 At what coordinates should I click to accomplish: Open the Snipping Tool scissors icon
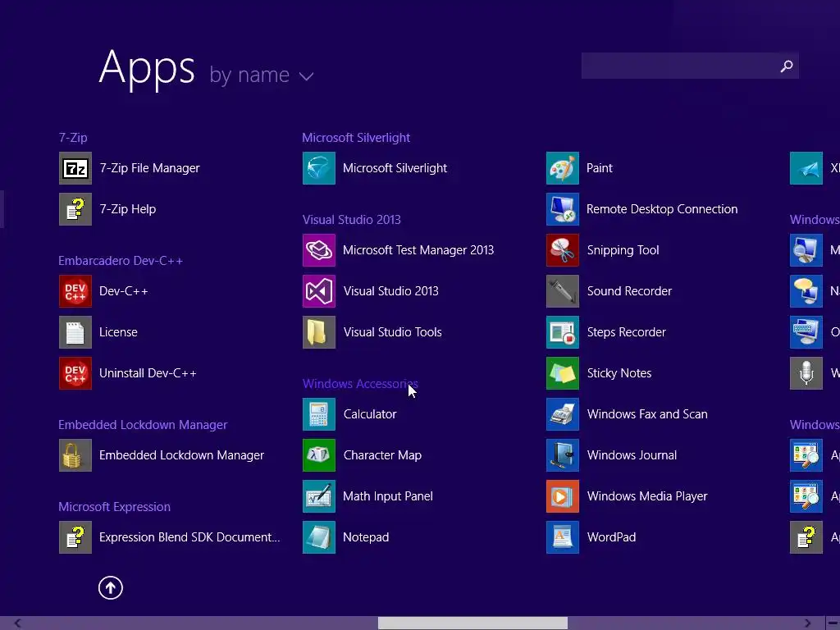pos(563,250)
